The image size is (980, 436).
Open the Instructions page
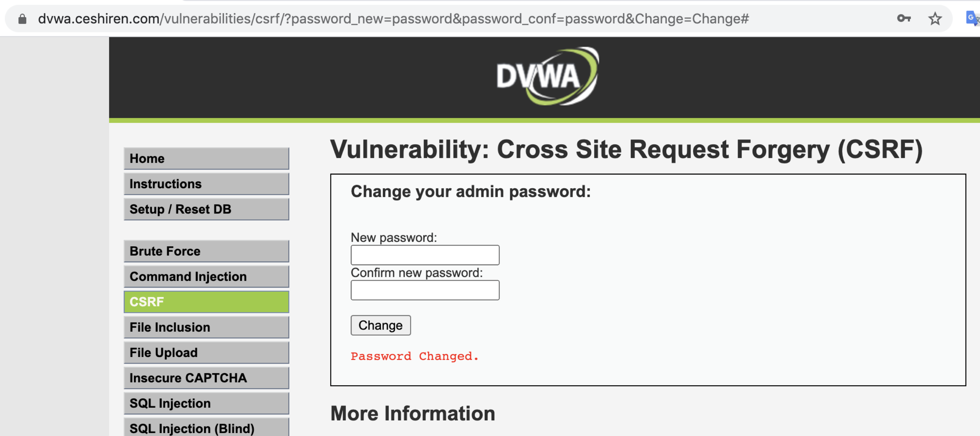click(206, 184)
